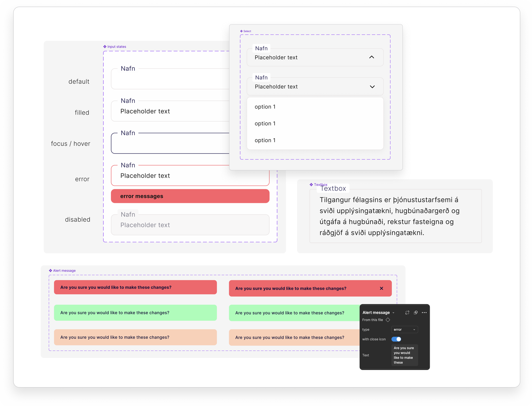Click the Input states component label
Viewport: 532px width, 406px height.
point(117,47)
